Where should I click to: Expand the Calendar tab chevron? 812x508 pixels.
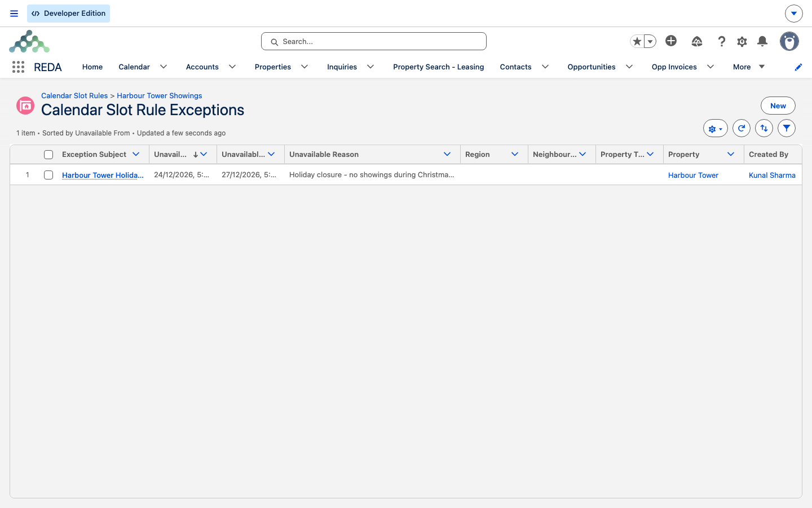164,67
